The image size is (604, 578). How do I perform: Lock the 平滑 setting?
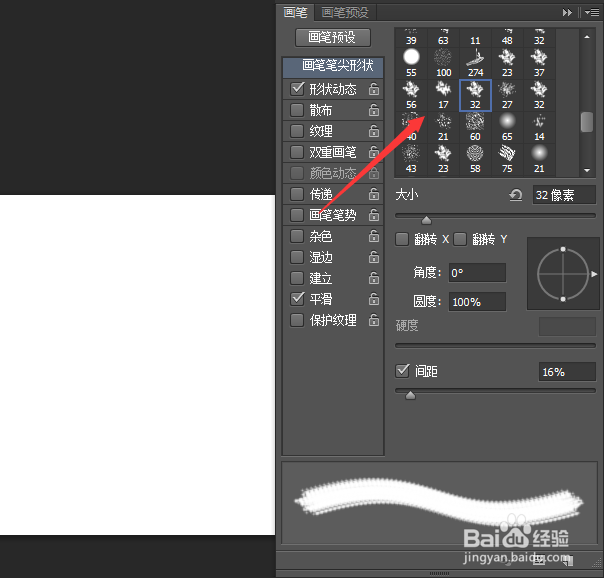[373, 299]
